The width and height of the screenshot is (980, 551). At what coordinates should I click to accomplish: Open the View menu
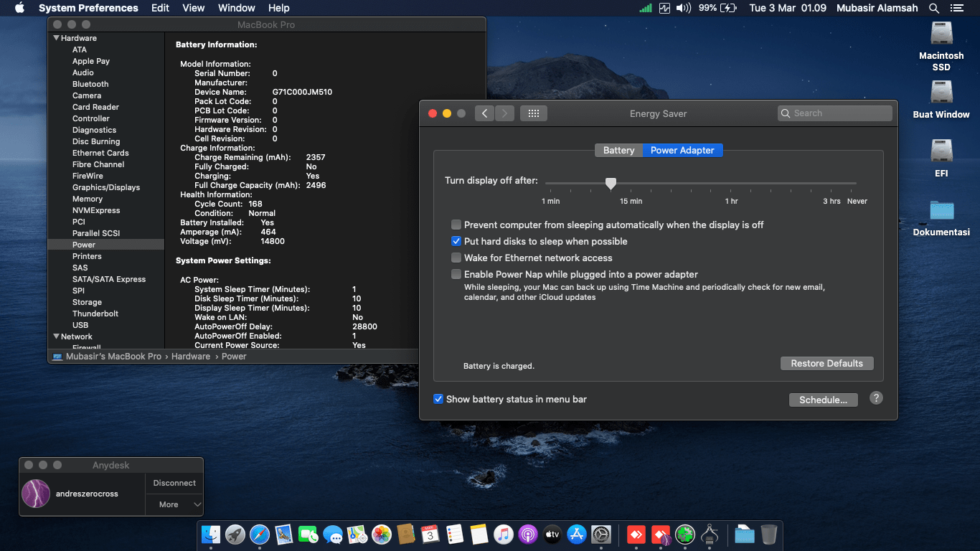coord(194,8)
